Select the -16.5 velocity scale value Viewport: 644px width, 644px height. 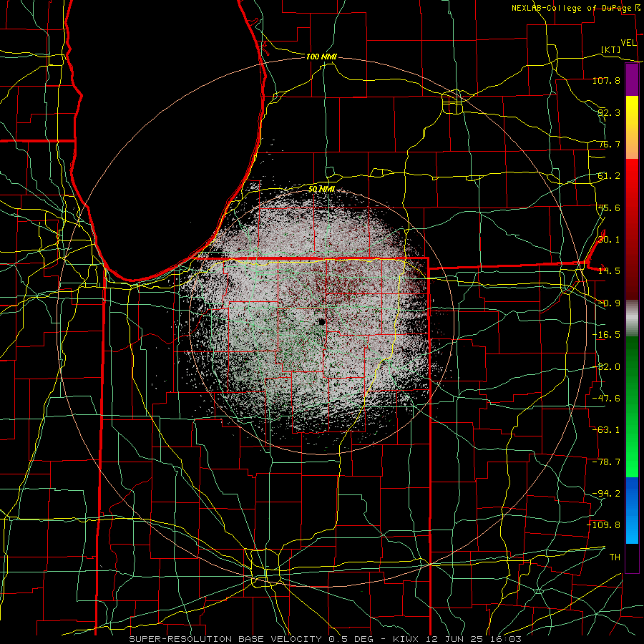coord(606,335)
